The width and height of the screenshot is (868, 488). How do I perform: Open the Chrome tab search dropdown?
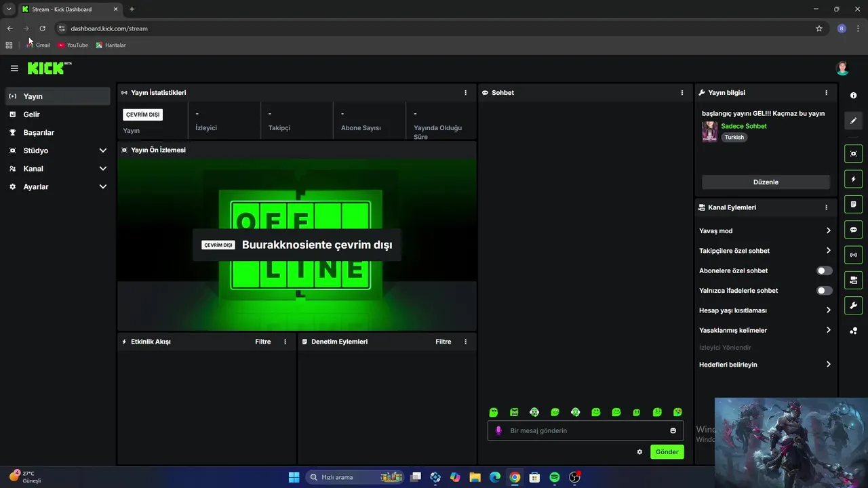pos(9,9)
